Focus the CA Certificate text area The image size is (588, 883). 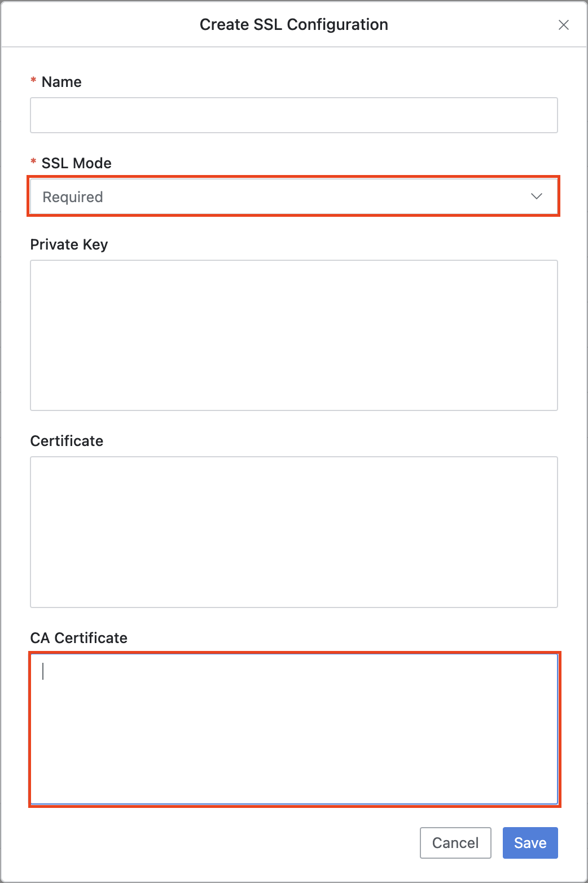point(294,729)
